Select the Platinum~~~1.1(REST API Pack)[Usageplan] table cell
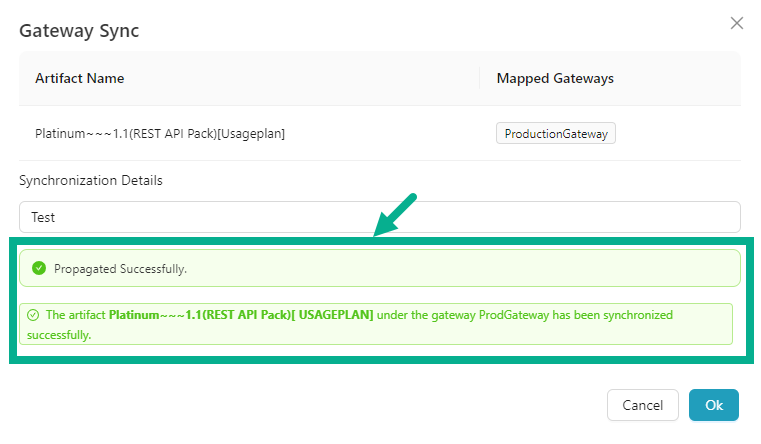 160,133
